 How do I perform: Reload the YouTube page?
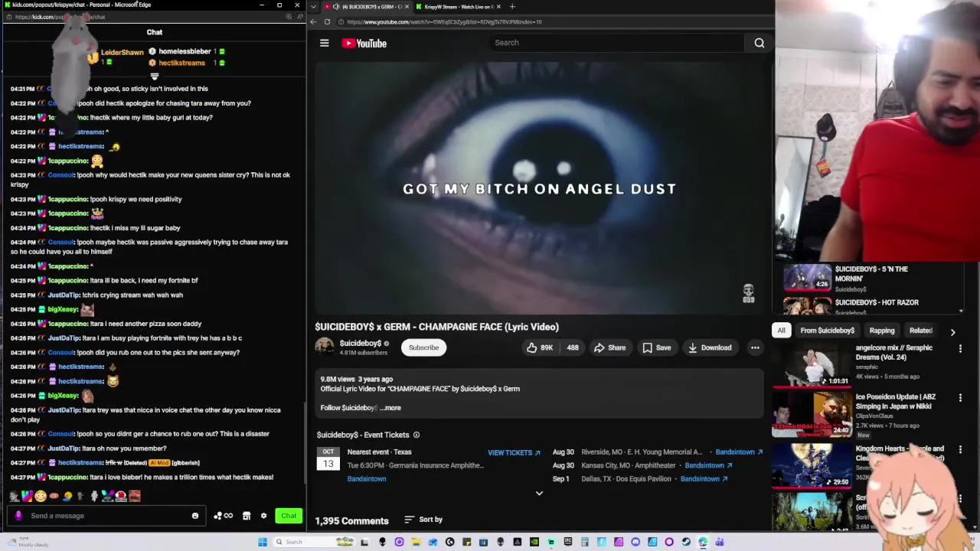coord(327,21)
